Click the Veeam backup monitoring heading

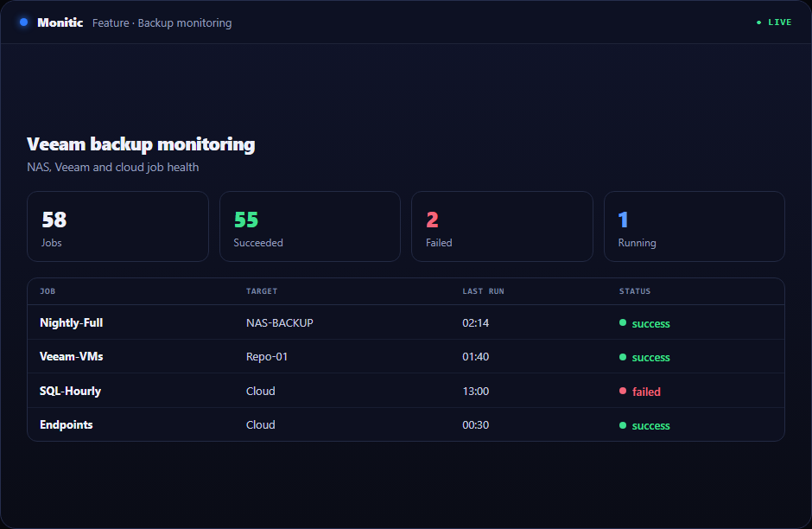pos(141,144)
